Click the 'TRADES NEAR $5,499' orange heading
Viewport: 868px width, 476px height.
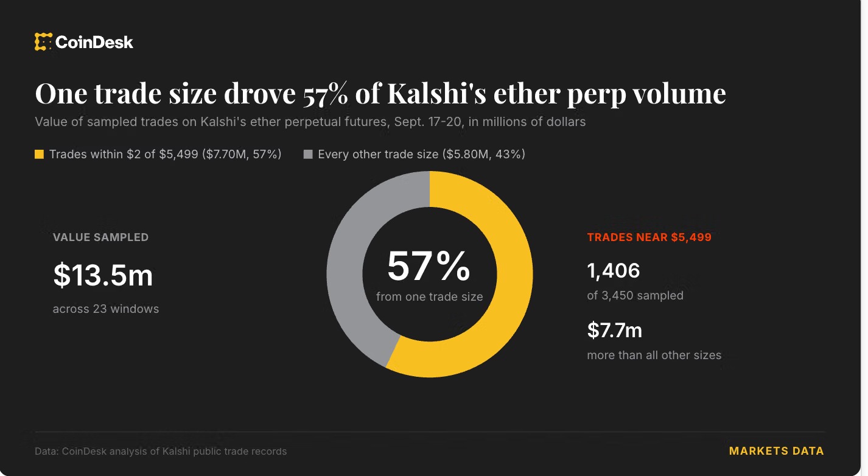point(649,237)
